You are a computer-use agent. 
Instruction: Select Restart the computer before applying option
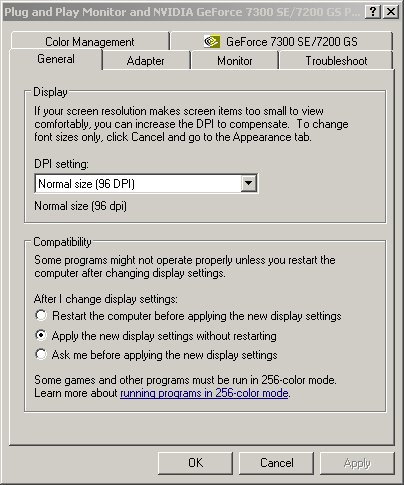pyautogui.click(x=41, y=315)
